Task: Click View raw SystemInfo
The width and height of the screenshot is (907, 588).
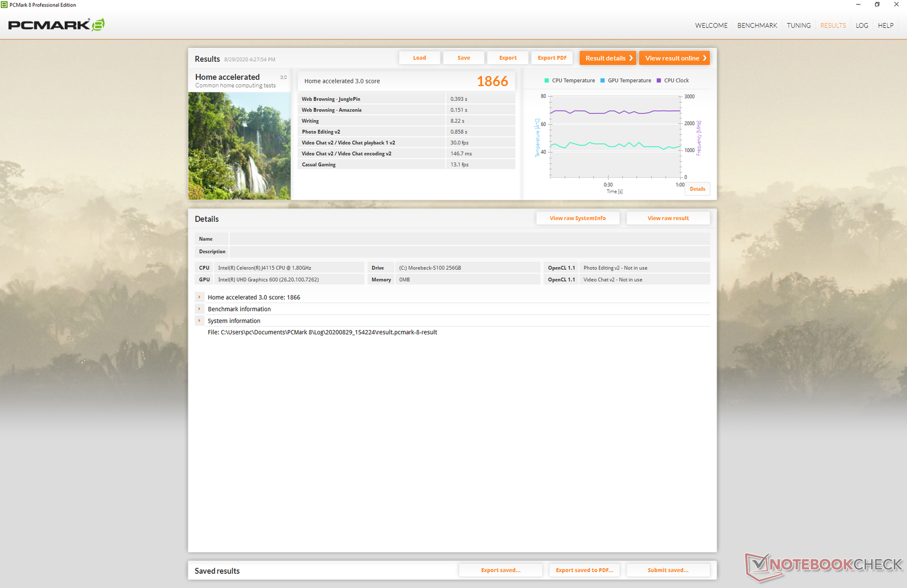Action: 578,218
